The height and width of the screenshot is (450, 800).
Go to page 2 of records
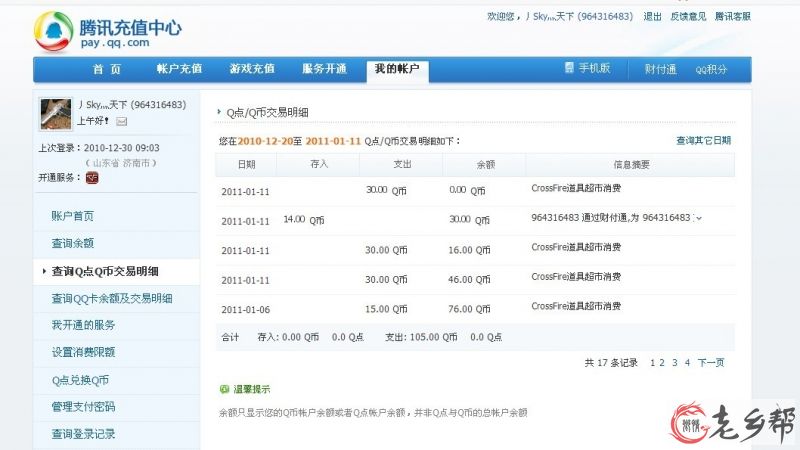point(663,363)
